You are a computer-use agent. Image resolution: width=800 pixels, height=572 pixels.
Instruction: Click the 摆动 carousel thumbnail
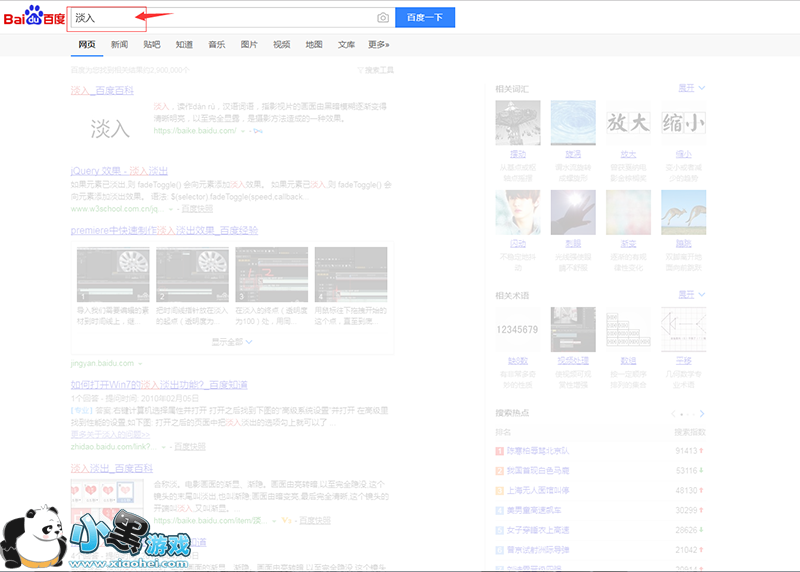[x=518, y=122]
